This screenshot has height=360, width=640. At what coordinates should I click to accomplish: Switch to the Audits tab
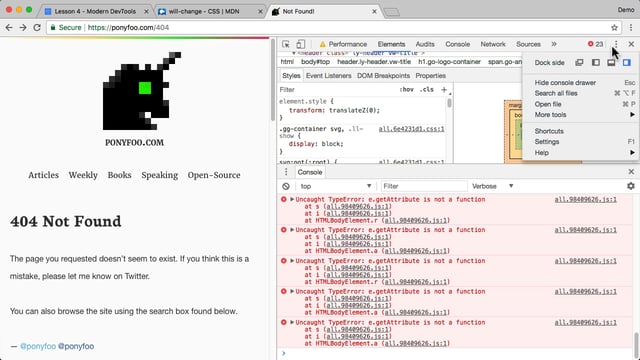425,44
